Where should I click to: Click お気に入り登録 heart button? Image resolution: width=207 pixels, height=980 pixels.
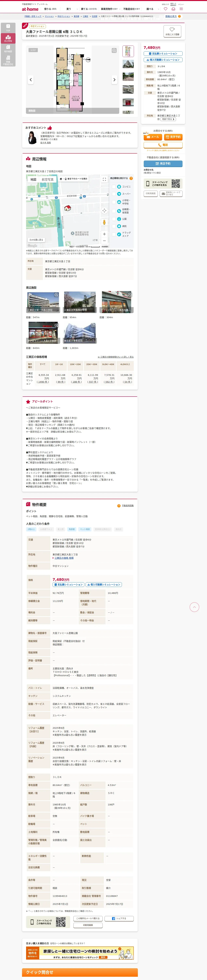(x=172, y=31)
